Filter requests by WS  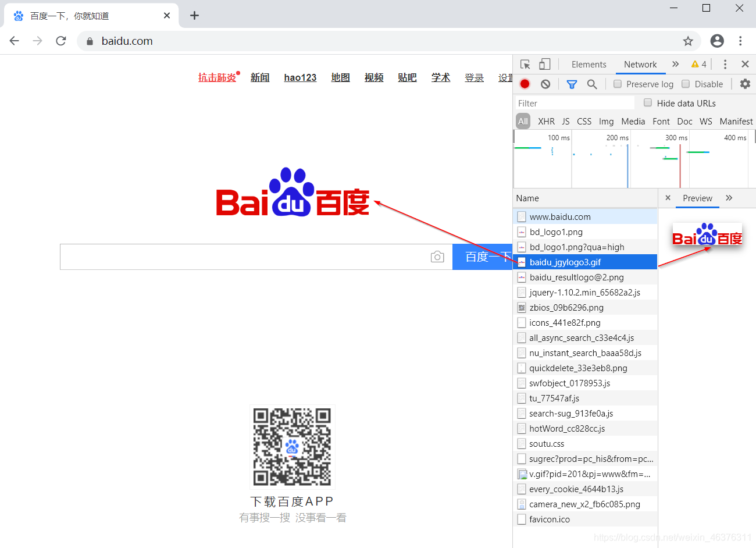point(705,122)
